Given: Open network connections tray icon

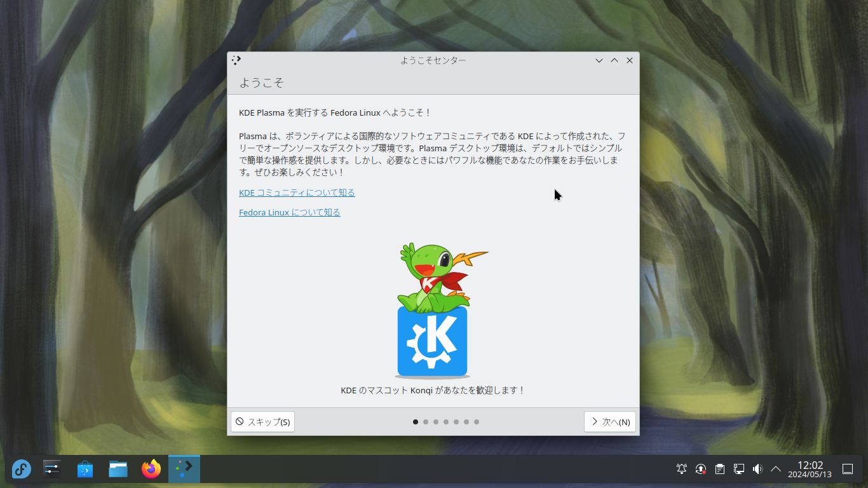Looking at the screenshot, I should pyautogui.click(x=739, y=469).
